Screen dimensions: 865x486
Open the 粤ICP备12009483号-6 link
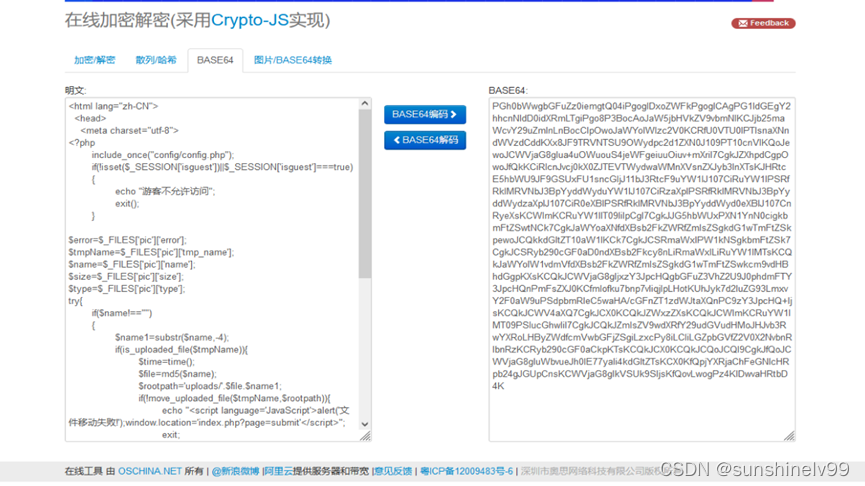coord(467,471)
